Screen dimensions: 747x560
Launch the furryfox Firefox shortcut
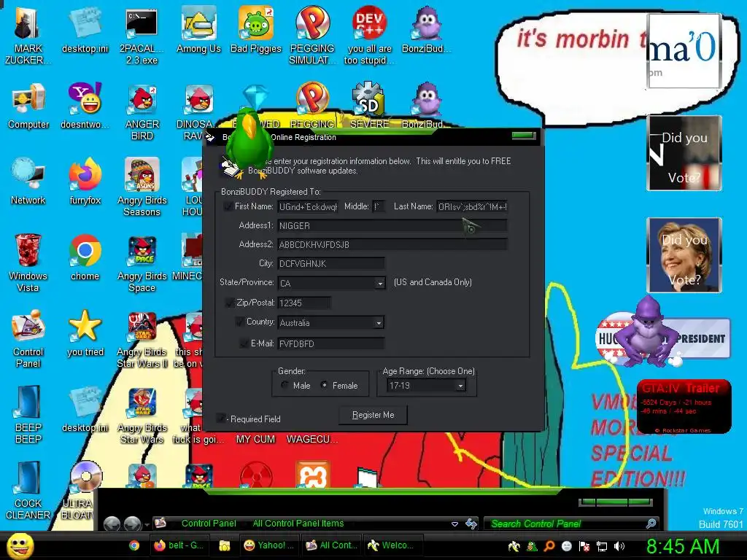pyautogui.click(x=85, y=181)
